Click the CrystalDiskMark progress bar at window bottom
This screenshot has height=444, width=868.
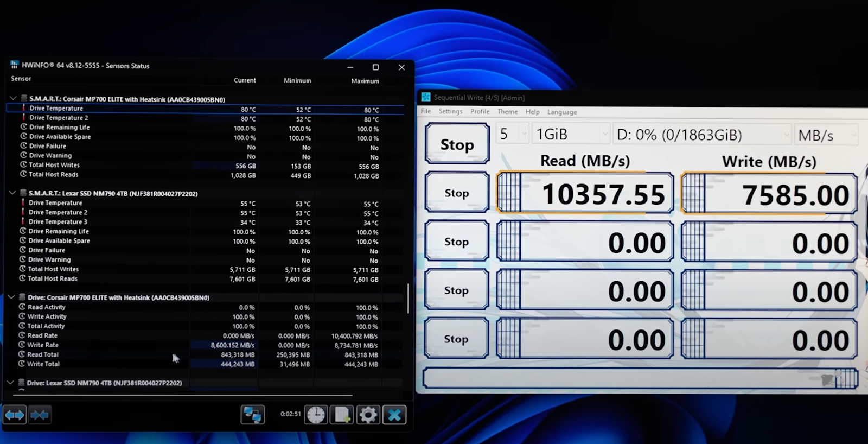tap(640, 378)
